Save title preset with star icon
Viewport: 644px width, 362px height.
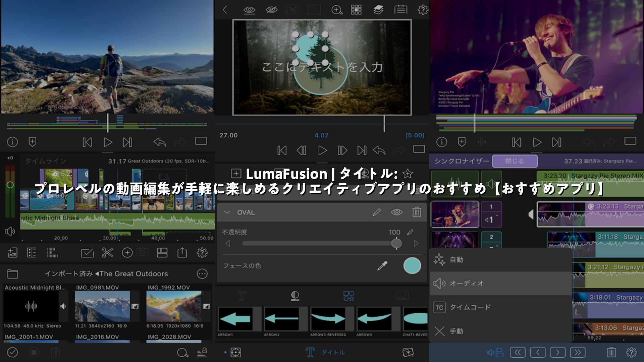tap(408, 173)
